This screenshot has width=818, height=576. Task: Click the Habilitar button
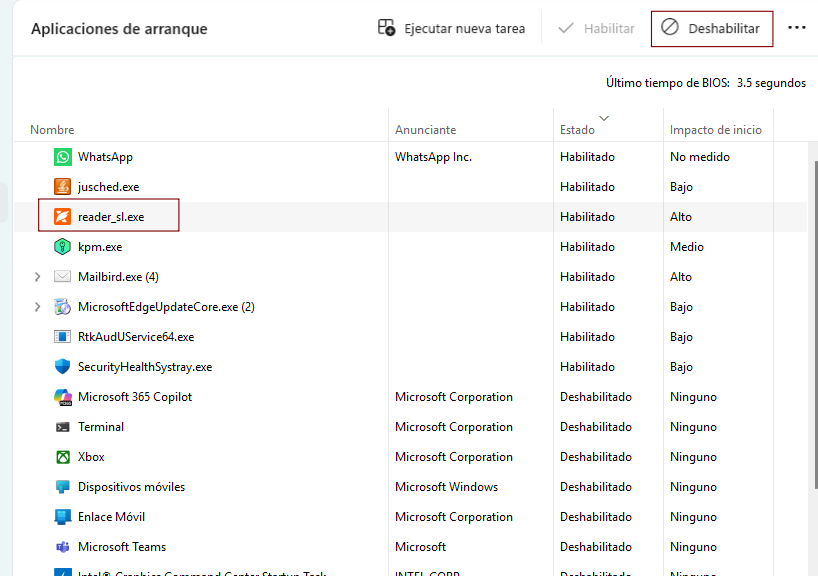(595, 28)
